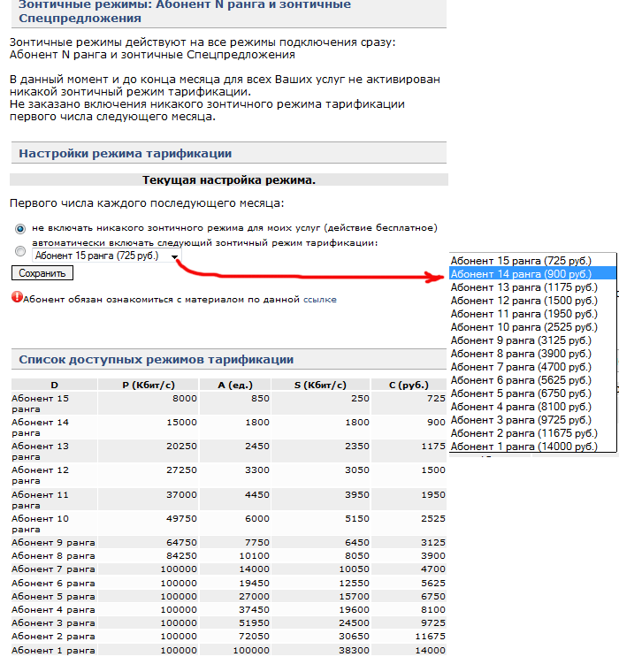The width and height of the screenshot is (619, 672).
Task: Select radio 'не включать никакого зонтичного режима'
Action: tap(20, 228)
